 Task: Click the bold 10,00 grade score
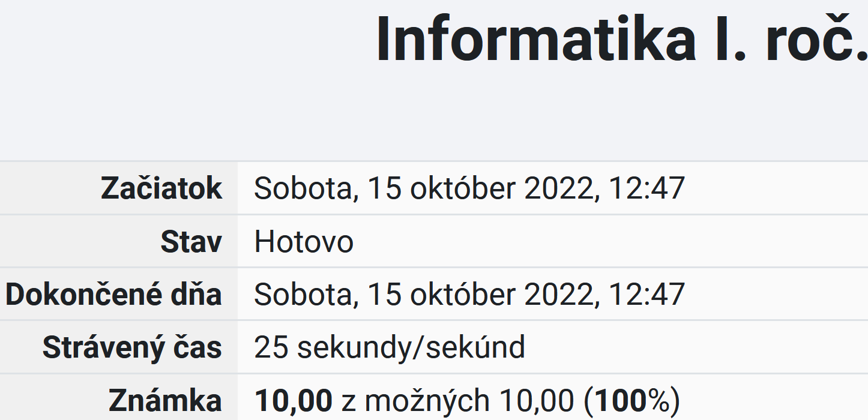coord(294,401)
